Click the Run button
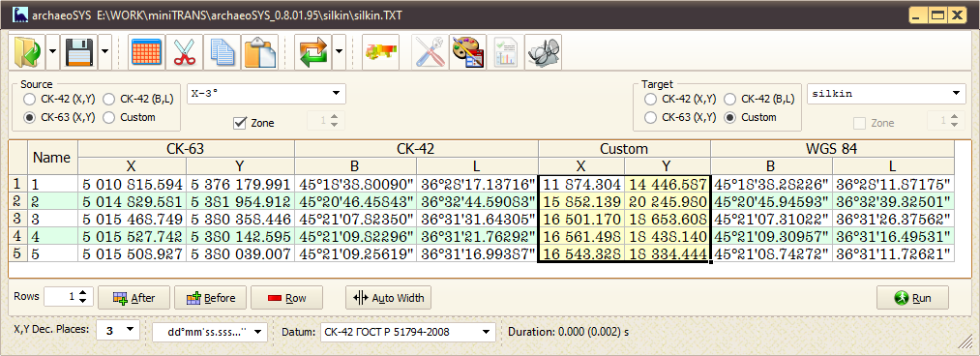The width and height of the screenshot is (980, 356). [x=912, y=298]
